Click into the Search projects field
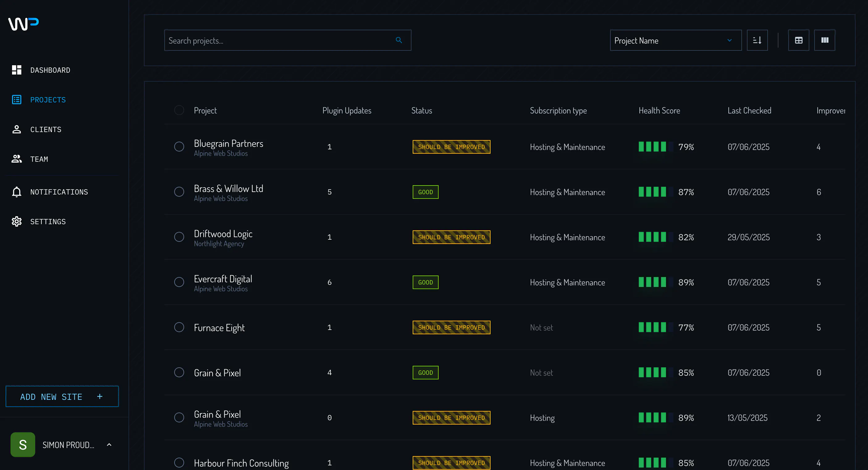 coord(288,40)
